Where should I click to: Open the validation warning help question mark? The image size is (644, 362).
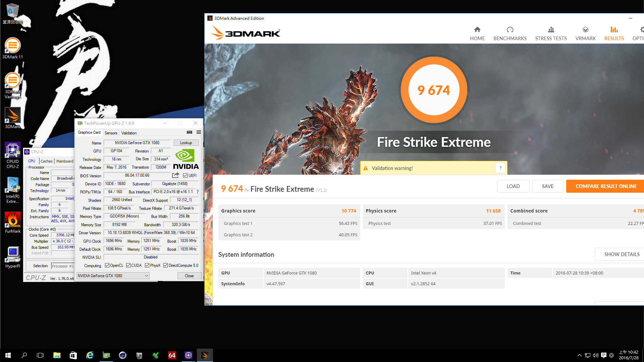click(x=500, y=168)
